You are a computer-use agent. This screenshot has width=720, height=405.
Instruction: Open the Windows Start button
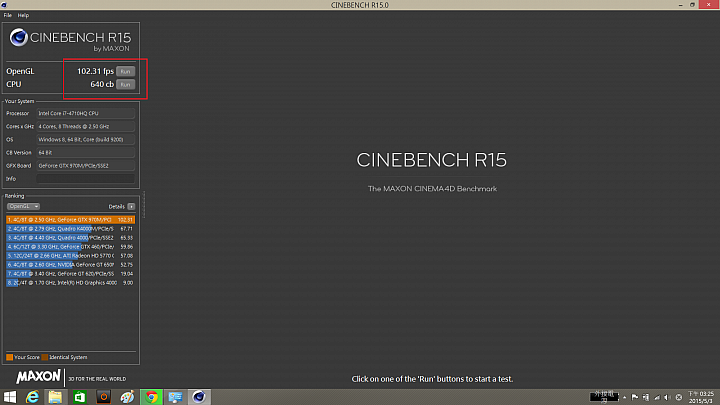9,397
